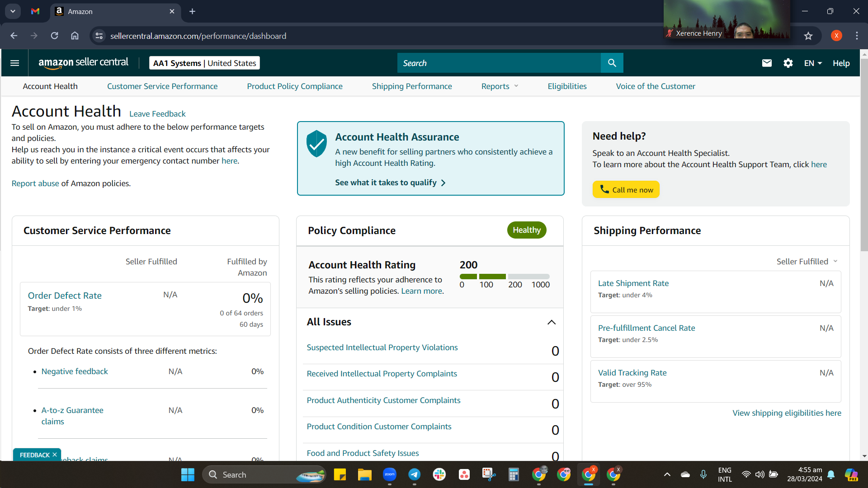Open the tab search dropdown in Chrome
The height and width of the screenshot is (488, 868).
click(x=13, y=11)
